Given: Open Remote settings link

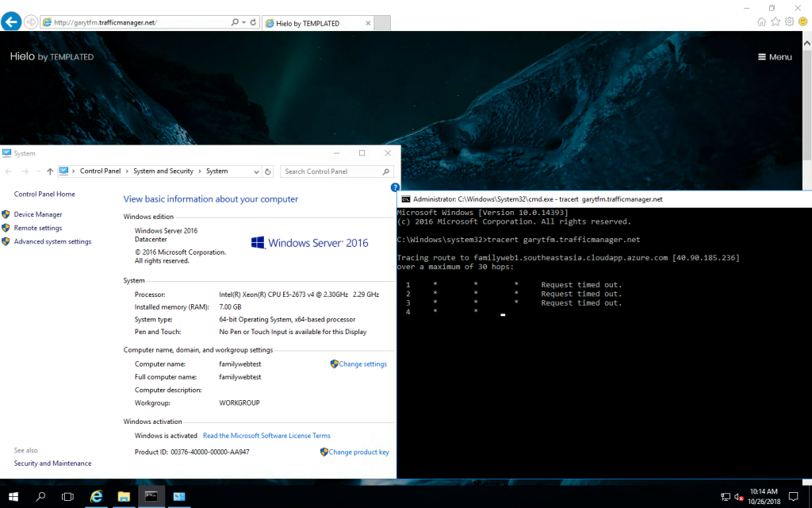Looking at the screenshot, I should (38, 228).
